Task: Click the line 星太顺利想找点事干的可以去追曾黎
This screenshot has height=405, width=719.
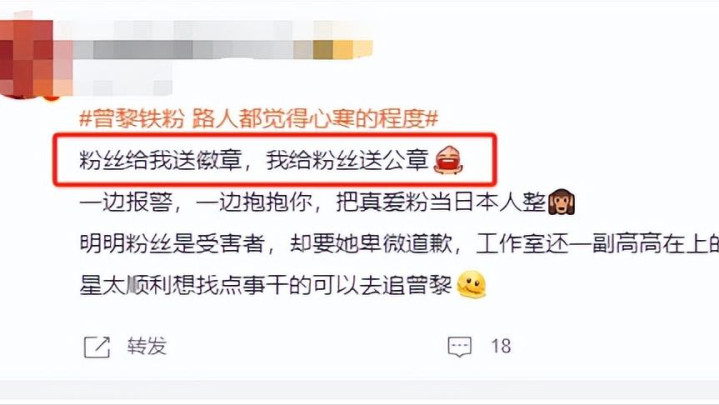Action: 265,285
